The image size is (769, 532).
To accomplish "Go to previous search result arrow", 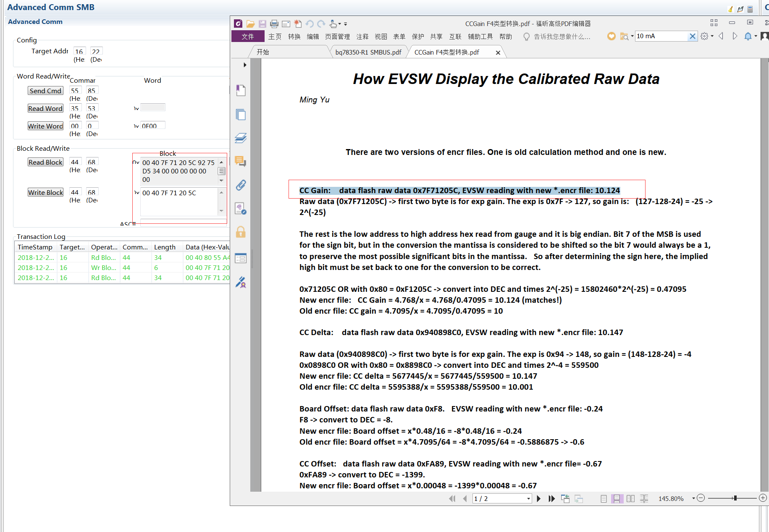I will [x=721, y=37].
